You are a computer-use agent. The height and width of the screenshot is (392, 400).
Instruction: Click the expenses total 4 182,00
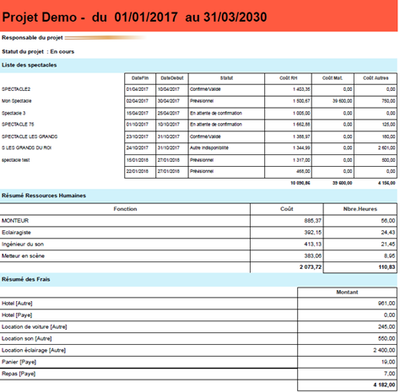click(347, 385)
